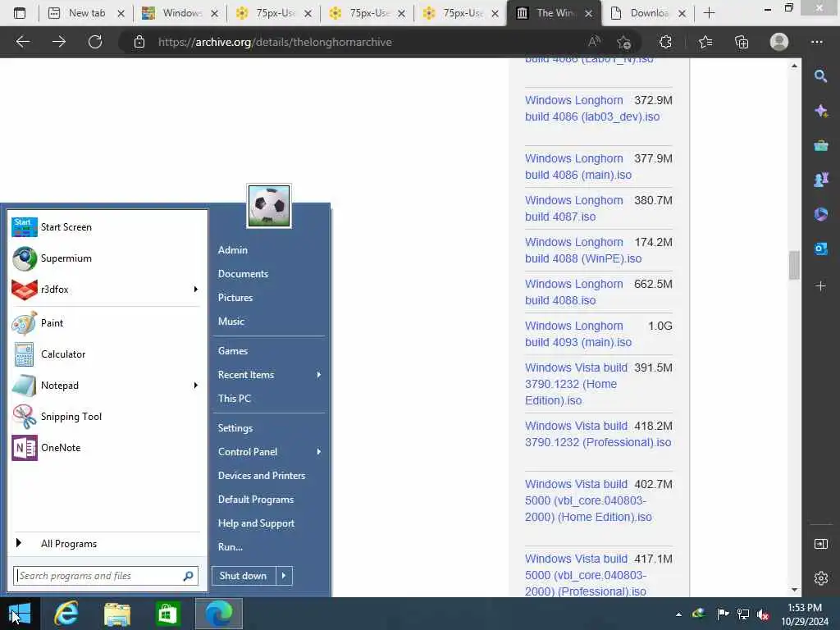The height and width of the screenshot is (630, 840).
Task: Open Games from start menu
Action: [232, 351]
